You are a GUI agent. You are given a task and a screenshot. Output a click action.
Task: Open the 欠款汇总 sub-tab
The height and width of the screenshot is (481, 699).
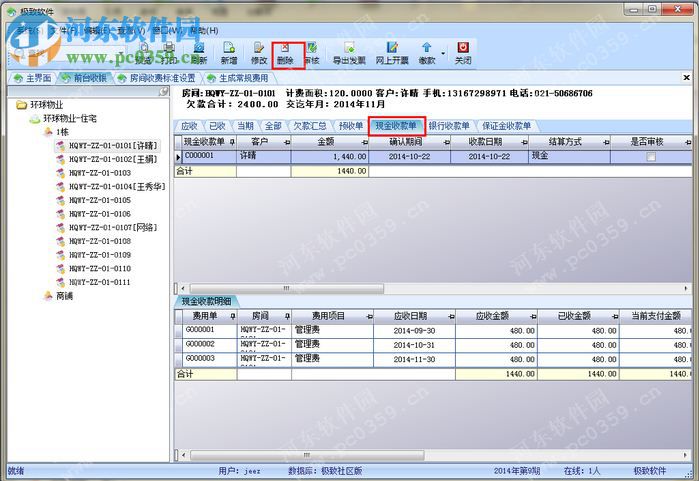309,126
